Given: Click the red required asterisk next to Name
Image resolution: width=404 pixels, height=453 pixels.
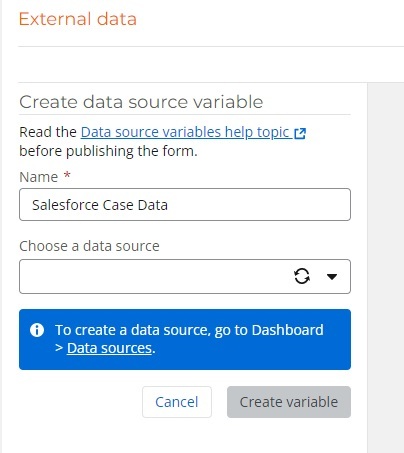Looking at the screenshot, I should click(67, 175).
